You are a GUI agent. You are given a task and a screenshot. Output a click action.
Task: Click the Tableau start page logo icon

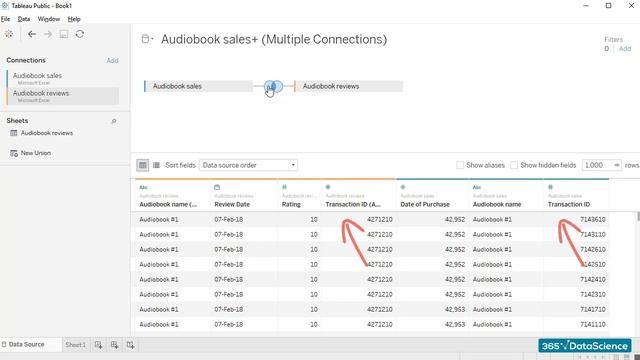click(x=9, y=34)
